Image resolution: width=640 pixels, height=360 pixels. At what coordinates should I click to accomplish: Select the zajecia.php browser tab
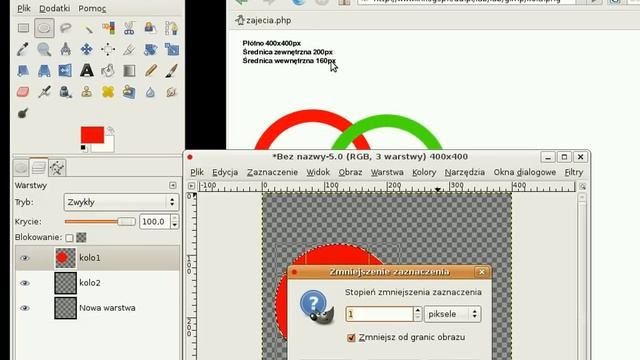263,20
